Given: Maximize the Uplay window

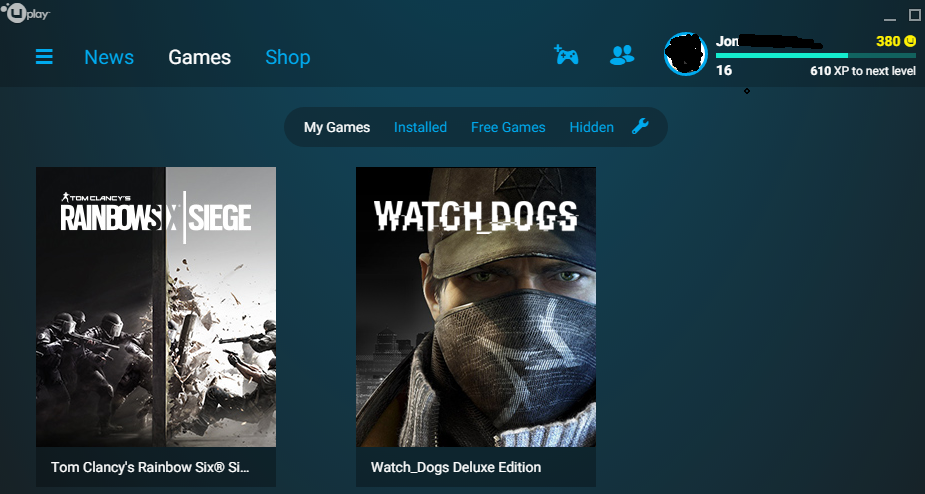Looking at the screenshot, I should coord(914,15).
